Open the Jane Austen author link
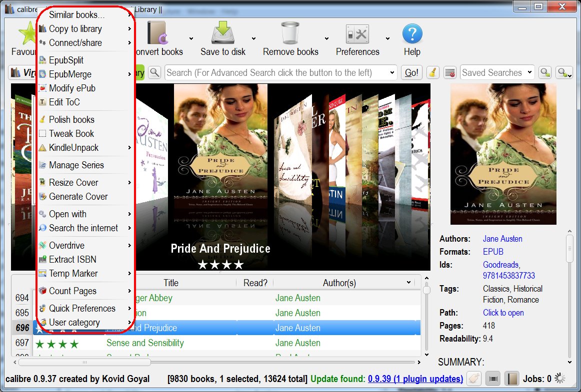This screenshot has height=392, width=581. (x=502, y=239)
